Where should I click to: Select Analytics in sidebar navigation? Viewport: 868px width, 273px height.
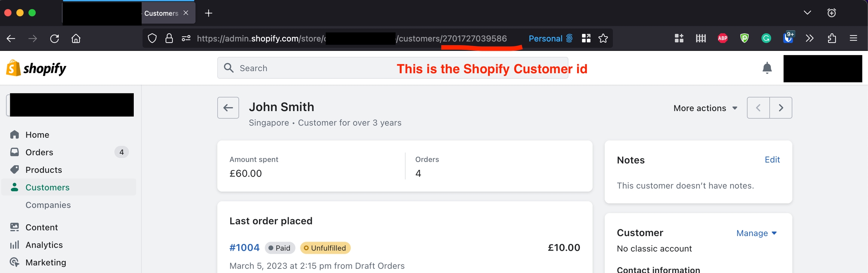click(44, 245)
